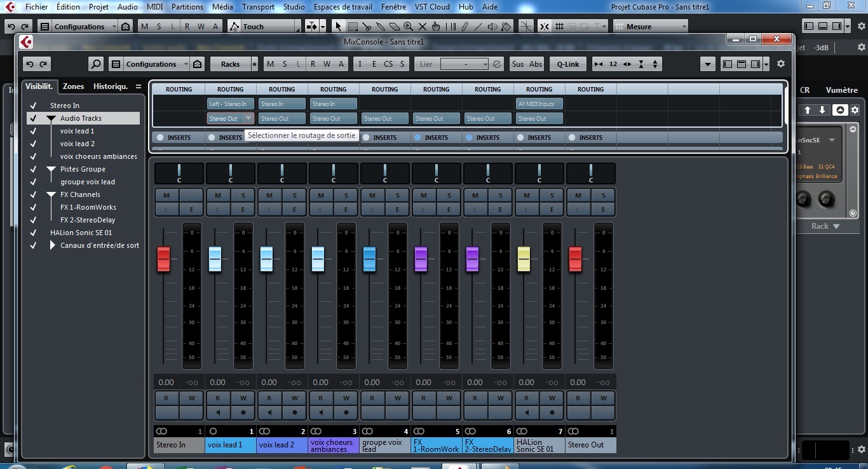The width and height of the screenshot is (868, 469).
Task: Click All MIDI Inputs routing slot
Action: pyautogui.click(x=539, y=104)
